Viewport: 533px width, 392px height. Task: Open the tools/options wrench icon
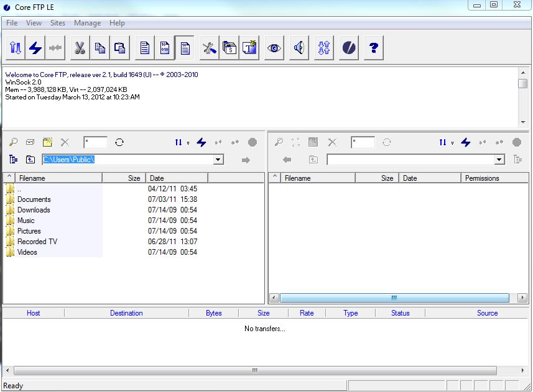tap(210, 48)
